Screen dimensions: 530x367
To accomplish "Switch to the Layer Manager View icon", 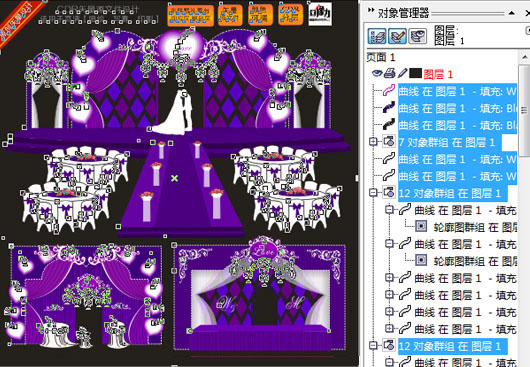I will click(x=418, y=36).
